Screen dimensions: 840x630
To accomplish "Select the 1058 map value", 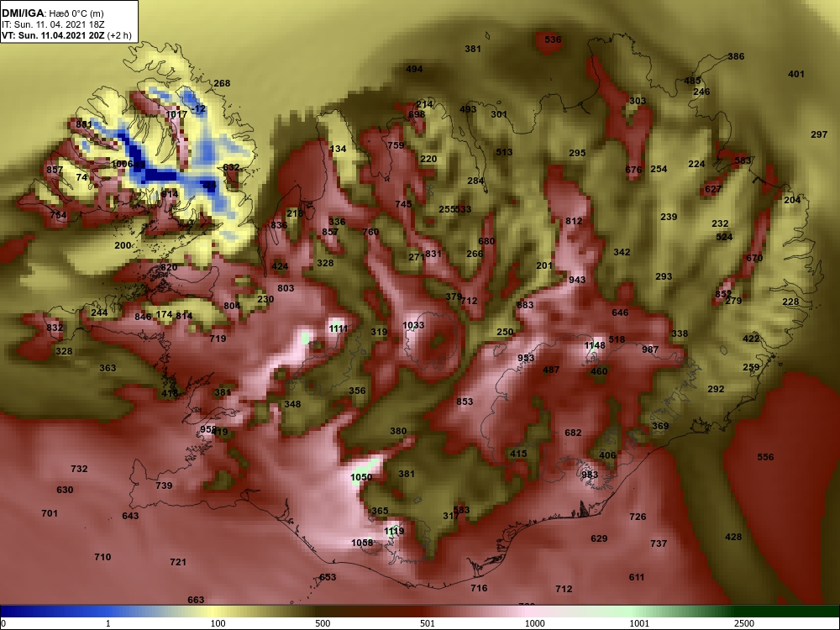I will 362,543.
